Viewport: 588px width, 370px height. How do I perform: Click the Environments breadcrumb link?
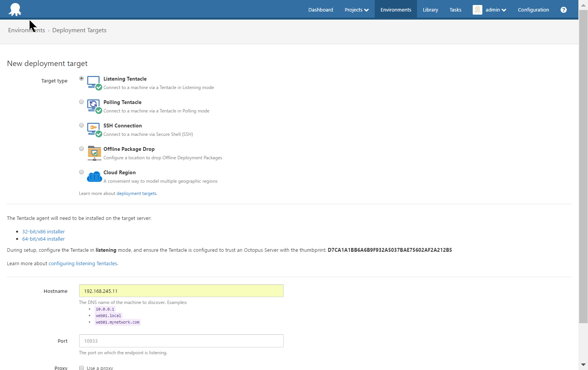pos(27,30)
